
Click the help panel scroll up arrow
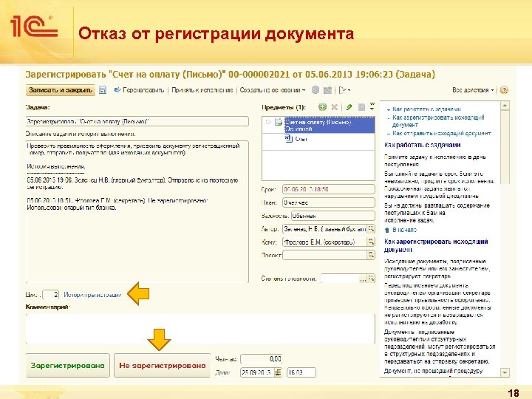tap(505, 106)
